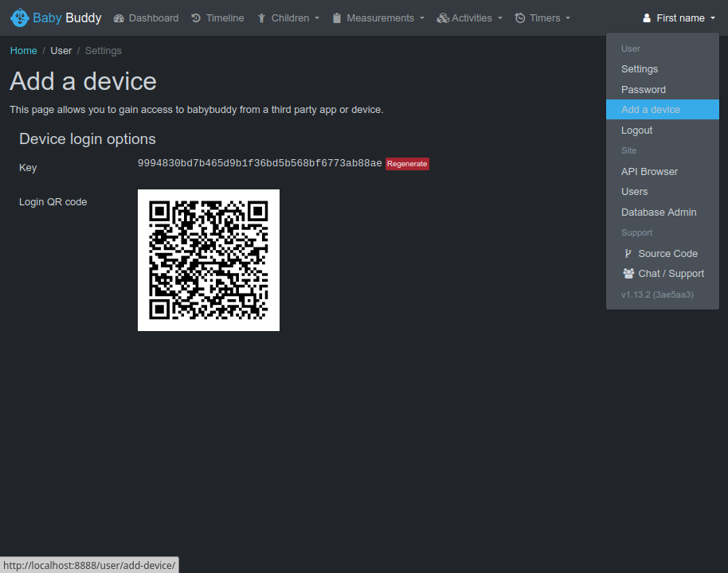Image resolution: width=728 pixels, height=573 pixels.
Task: Click the Site section header in menu
Action: [x=628, y=150]
